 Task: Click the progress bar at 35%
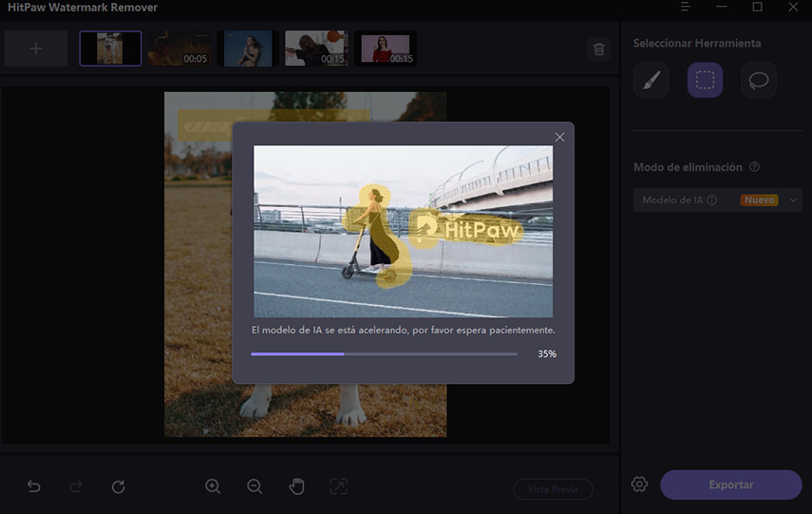384,353
